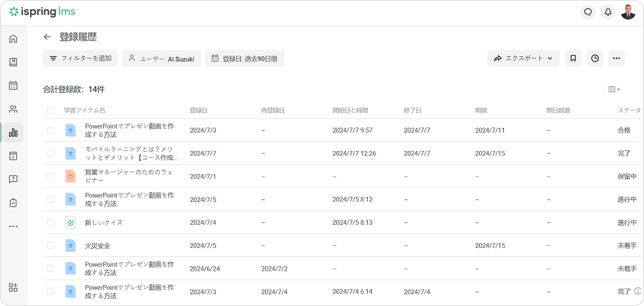Click the clock schedule icon button
Image resolution: width=644 pixels, height=306 pixels.
click(594, 58)
